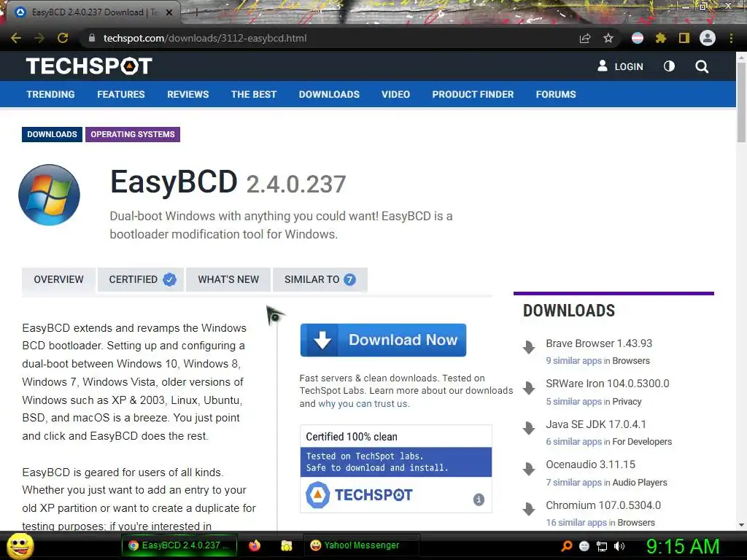747x560 pixels.
Task: Open the Chrome profile avatar
Action: tap(708, 38)
